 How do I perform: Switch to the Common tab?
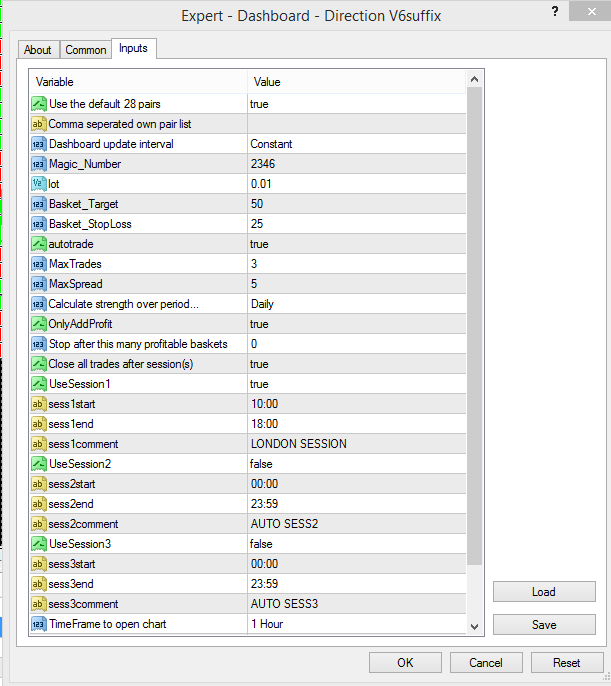click(x=86, y=50)
